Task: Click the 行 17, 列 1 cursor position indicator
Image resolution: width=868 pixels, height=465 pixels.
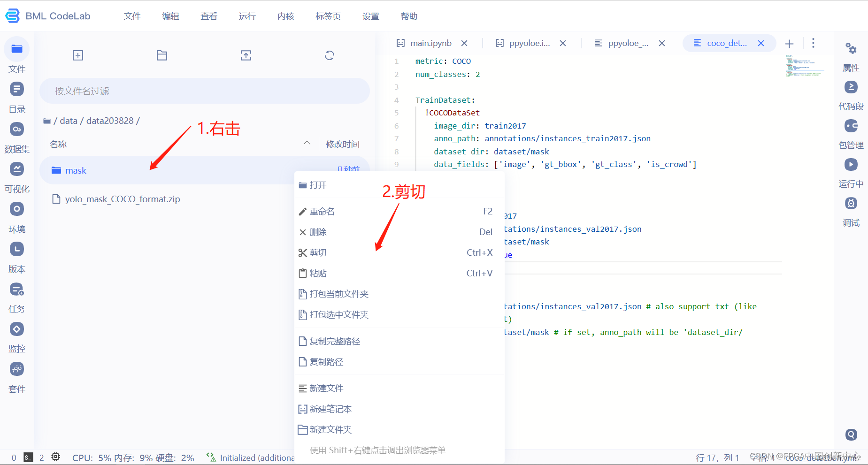Action: coord(717,457)
